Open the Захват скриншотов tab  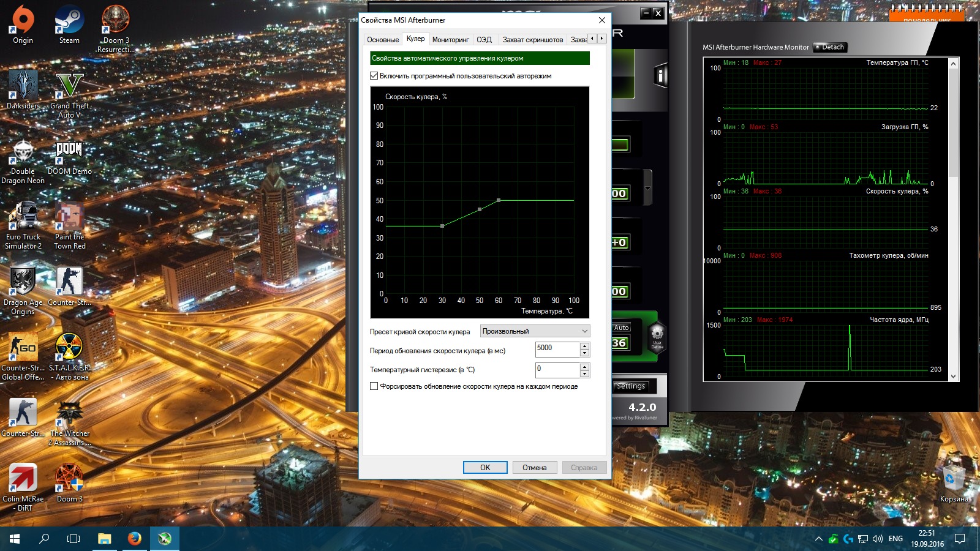coord(533,40)
